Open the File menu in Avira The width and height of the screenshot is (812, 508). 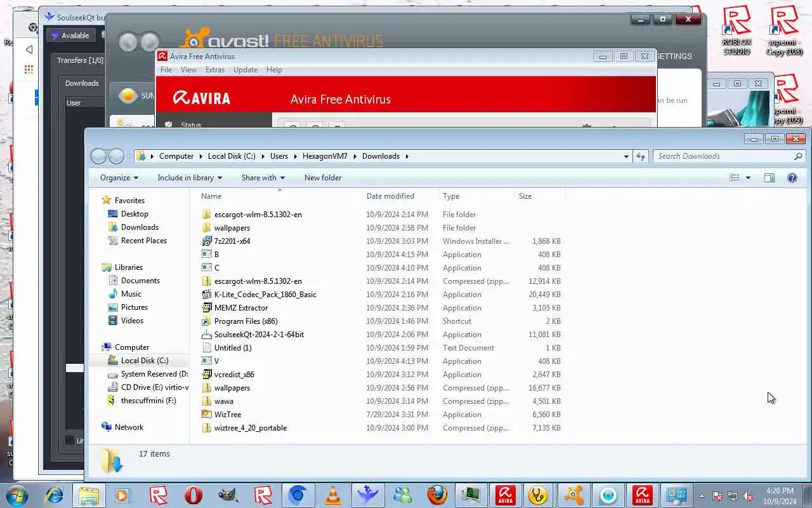click(x=166, y=70)
